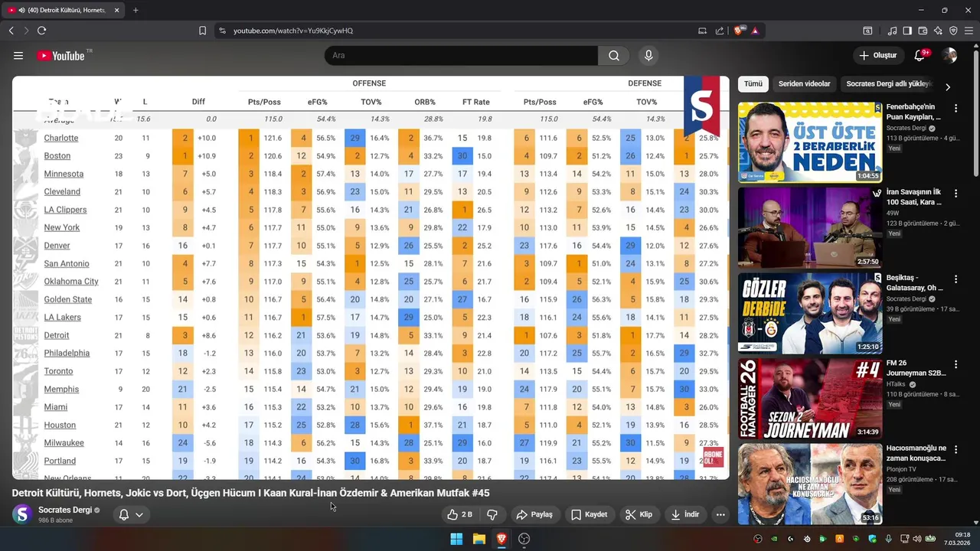The width and height of the screenshot is (980, 551).
Task: Open the NVIDIA tray icon
Action: 774,539
